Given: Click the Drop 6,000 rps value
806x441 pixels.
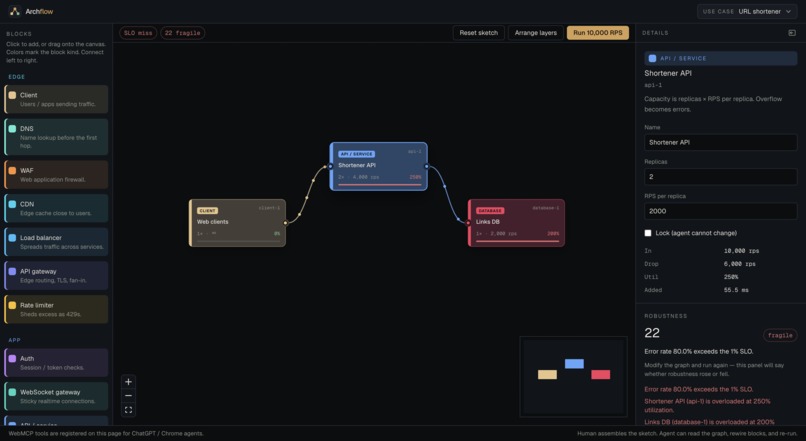Looking at the screenshot, I should pyautogui.click(x=739, y=264).
